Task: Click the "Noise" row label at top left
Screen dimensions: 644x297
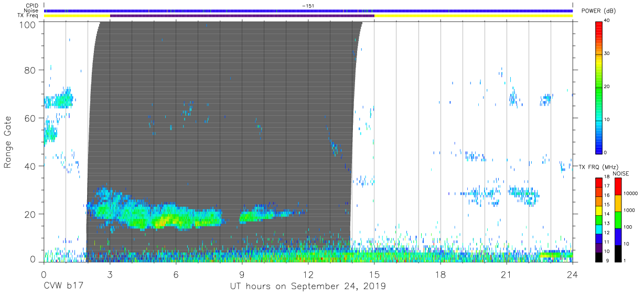Action: click(31, 10)
